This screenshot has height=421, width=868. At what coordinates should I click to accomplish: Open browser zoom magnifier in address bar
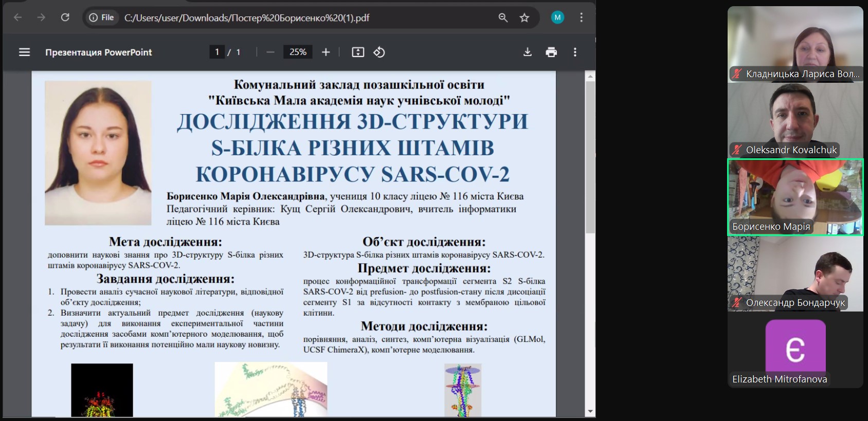[503, 17]
